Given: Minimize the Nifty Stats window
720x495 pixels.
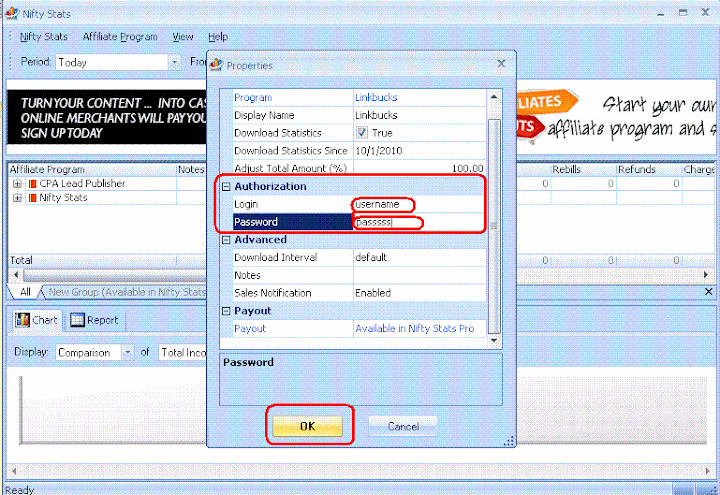Looking at the screenshot, I should pyautogui.click(x=661, y=14).
